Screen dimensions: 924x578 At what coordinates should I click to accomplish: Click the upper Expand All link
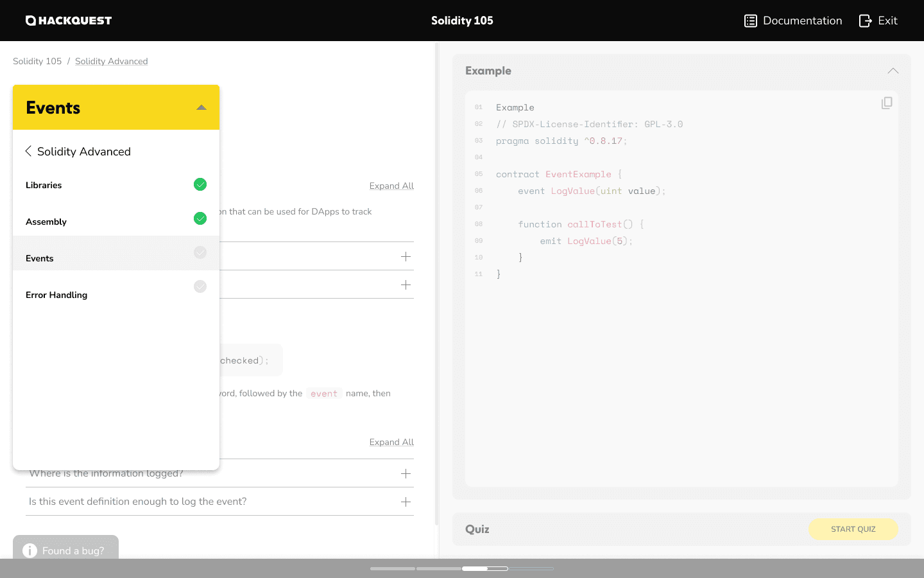pos(391,186)
